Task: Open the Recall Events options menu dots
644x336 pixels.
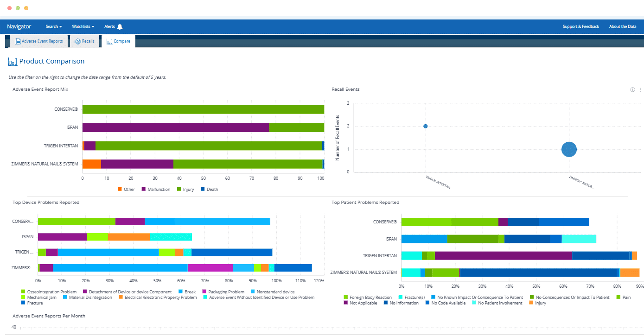Action: point(640,89)
